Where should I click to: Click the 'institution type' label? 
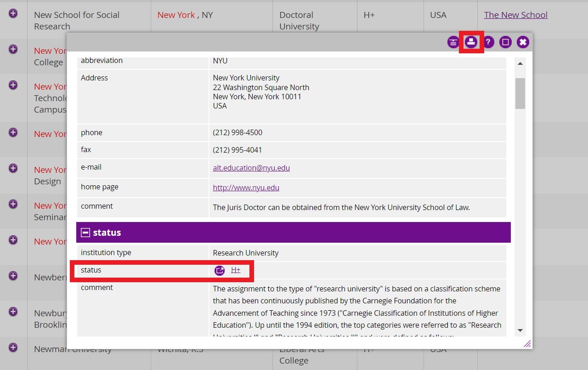[106, 252]
